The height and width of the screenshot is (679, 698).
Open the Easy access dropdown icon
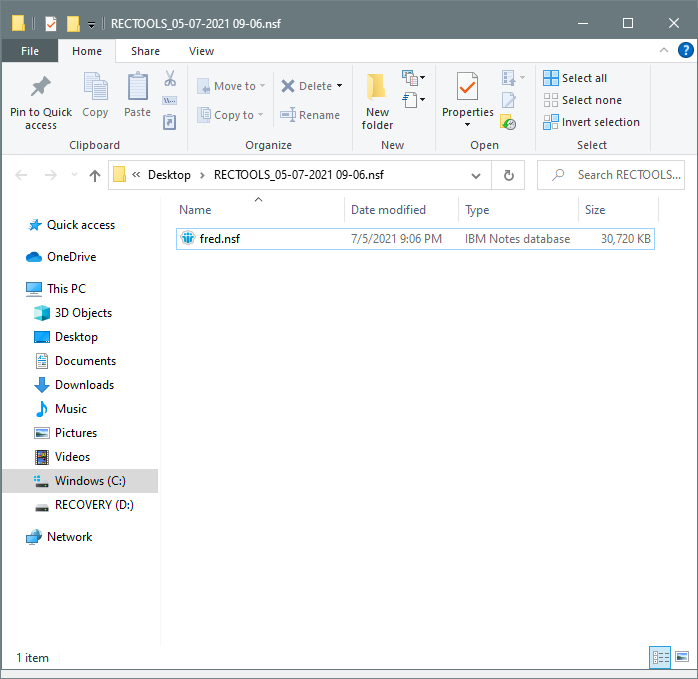pyautogui.click(x=414, y=100)
